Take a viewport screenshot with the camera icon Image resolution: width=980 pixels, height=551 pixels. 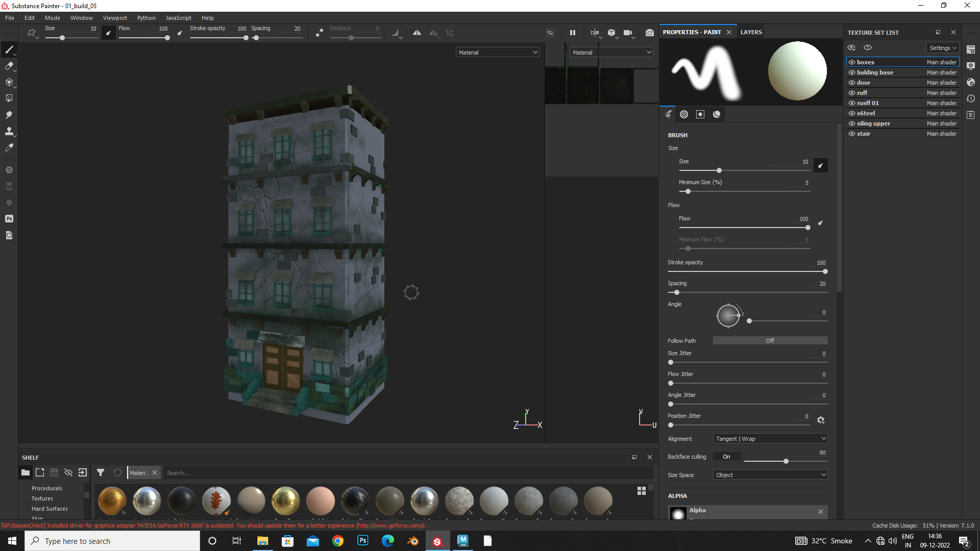(649, 32)
